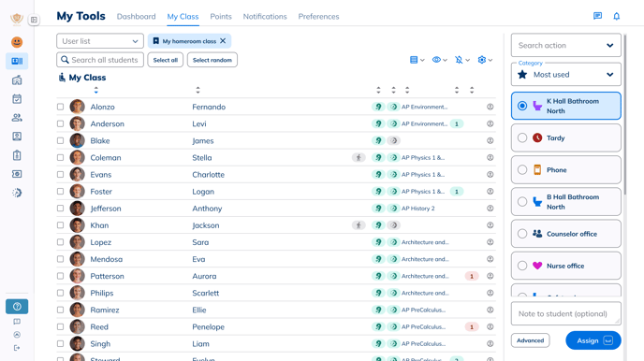The image size is (644, 361).
Task: Open the Points tab
Action: coord(221,17)
